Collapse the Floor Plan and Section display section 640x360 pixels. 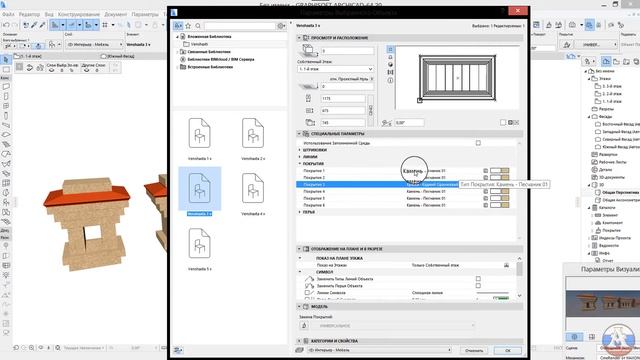pyautogui.click(x=299, y=249)
